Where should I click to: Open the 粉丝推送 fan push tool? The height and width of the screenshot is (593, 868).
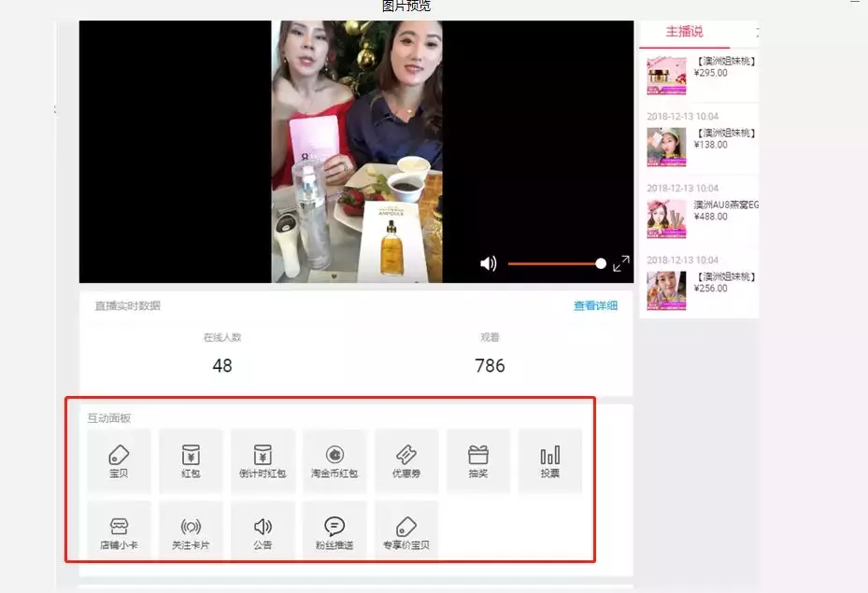[334, 532]
